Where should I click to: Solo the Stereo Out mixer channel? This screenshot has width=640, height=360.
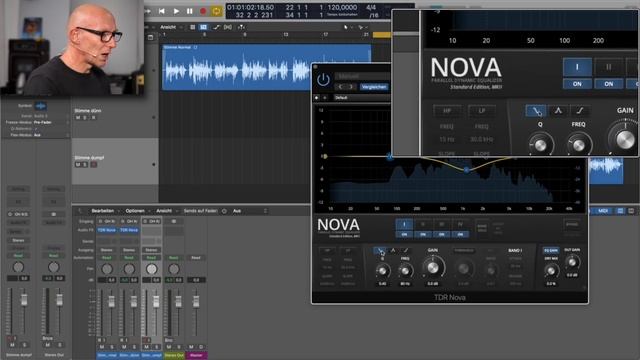pos(178,347)
